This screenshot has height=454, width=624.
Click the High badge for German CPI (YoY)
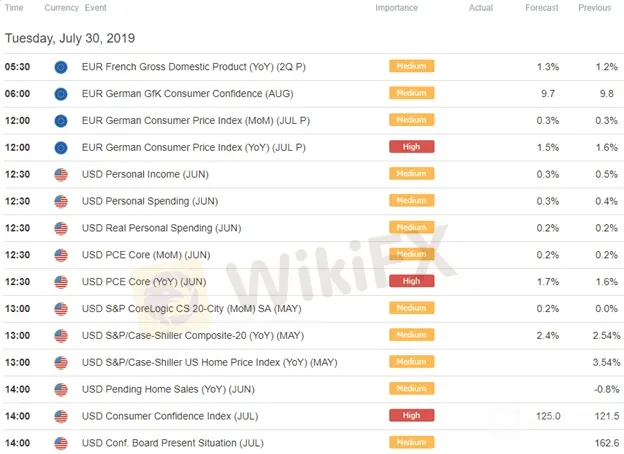pyautogui.click(x=411, y=147)
